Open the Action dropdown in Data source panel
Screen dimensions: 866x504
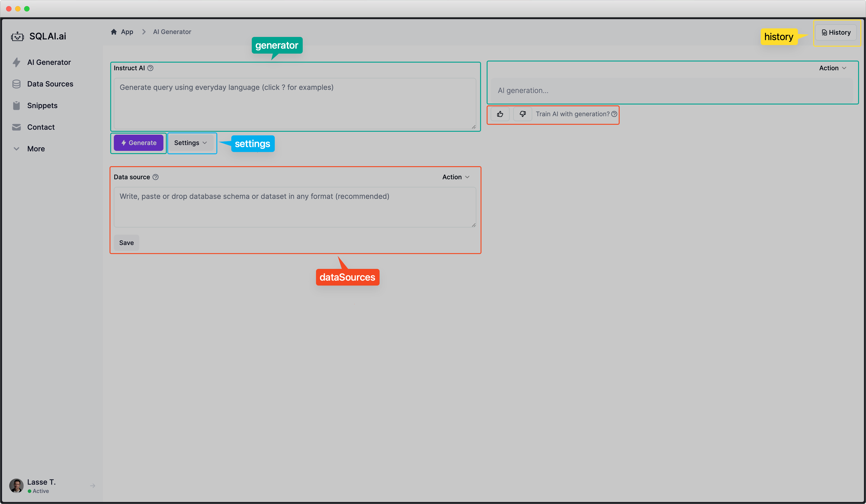[x=455, y=177]
